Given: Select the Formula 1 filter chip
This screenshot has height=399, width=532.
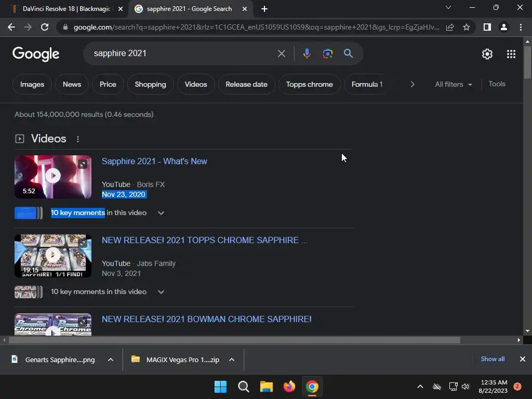Looking at the screenshot, I should pyautogui.click(x=367, y=84).
